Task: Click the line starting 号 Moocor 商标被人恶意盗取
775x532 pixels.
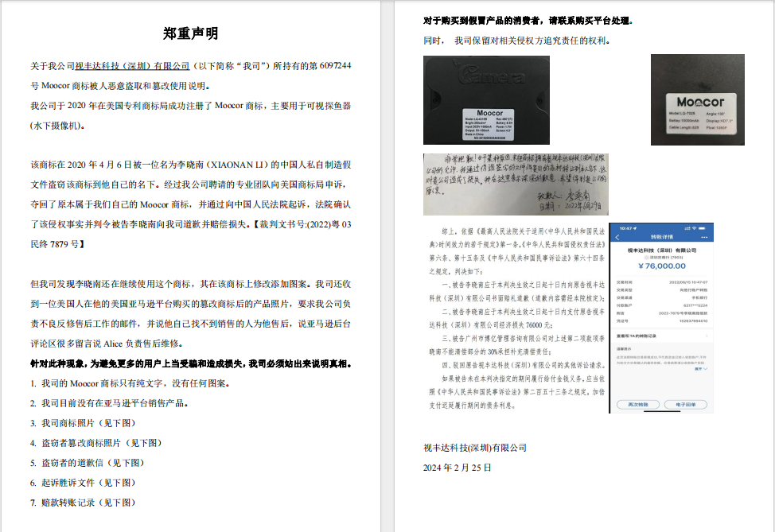Action: (x=120, y=86)
